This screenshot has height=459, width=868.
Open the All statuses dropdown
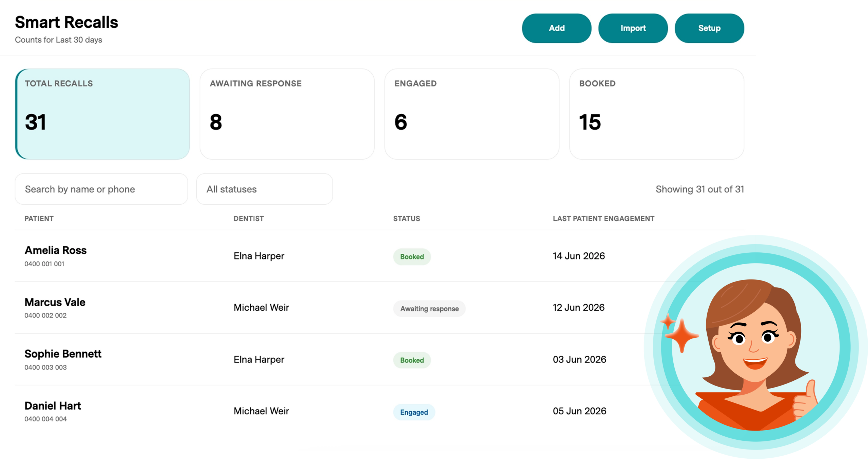[x=264, y=189]
